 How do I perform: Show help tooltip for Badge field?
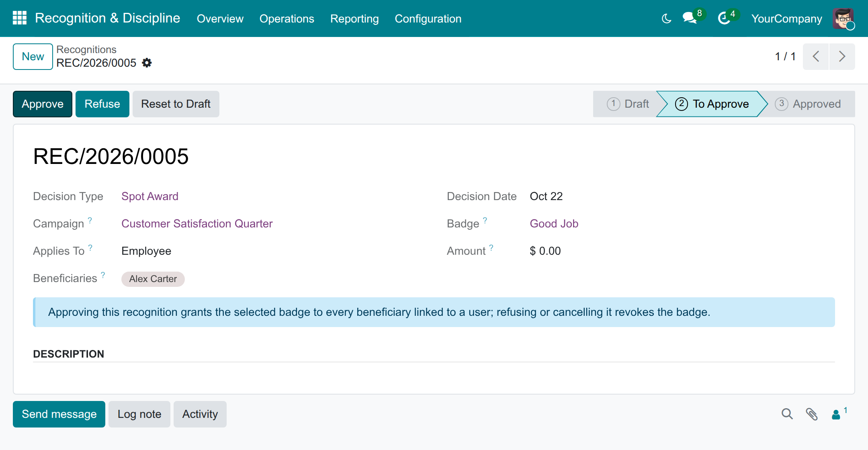(485, 220)
